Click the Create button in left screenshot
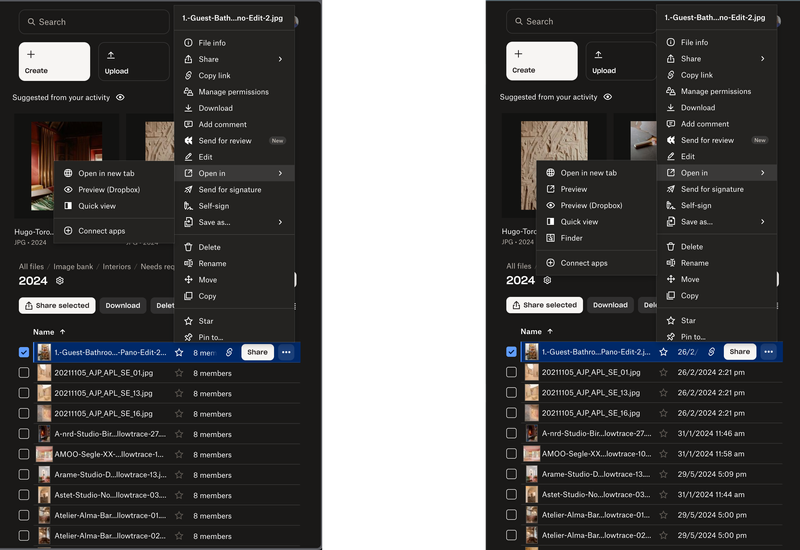800x550 pixels. click(x=55, y=62)
